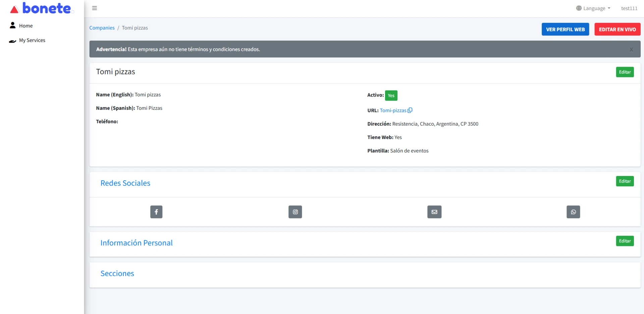The image size is (644, 314).
Task: Dismiss the terms and conditions warning
Action: [x=631, y=50]
